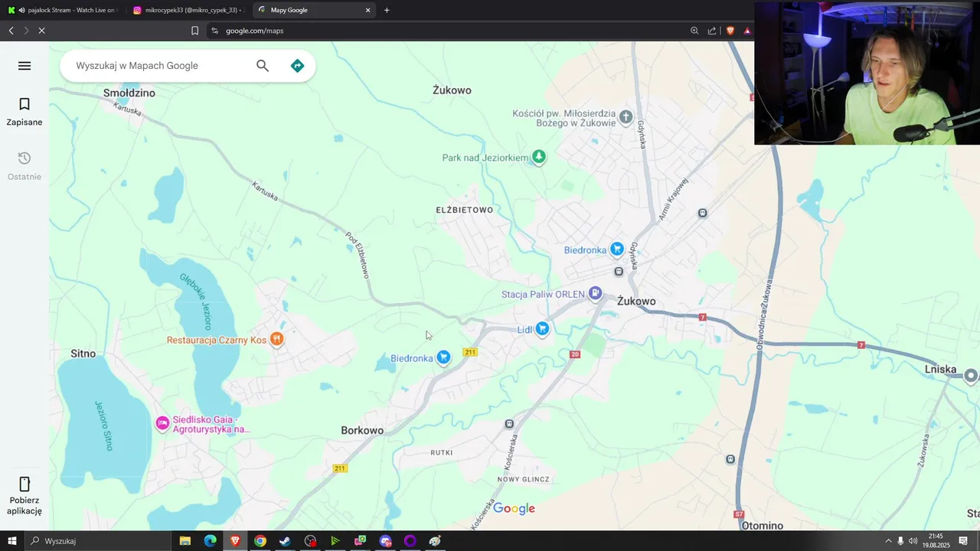The width and height of the screenshot is (980, 551).
Task: Click the ELŻBIETOWO district label
Action: 465,210
